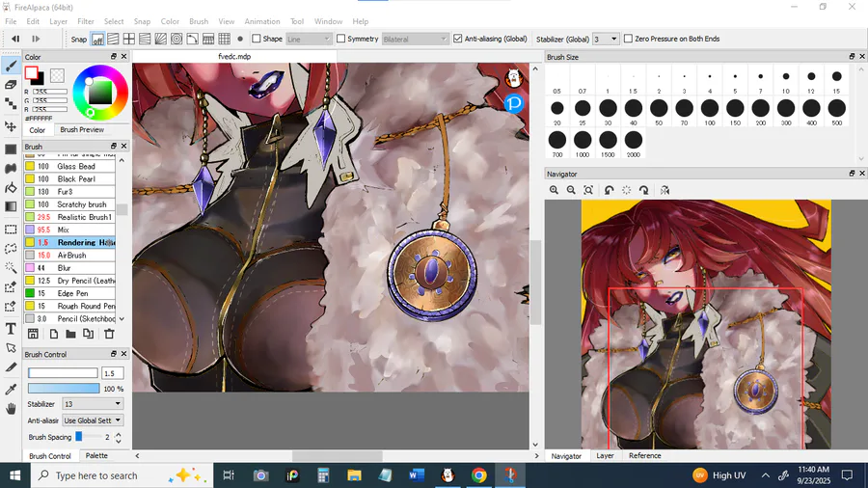Enable radial snap
Viewport: 868px width, 488px height.
161,39
